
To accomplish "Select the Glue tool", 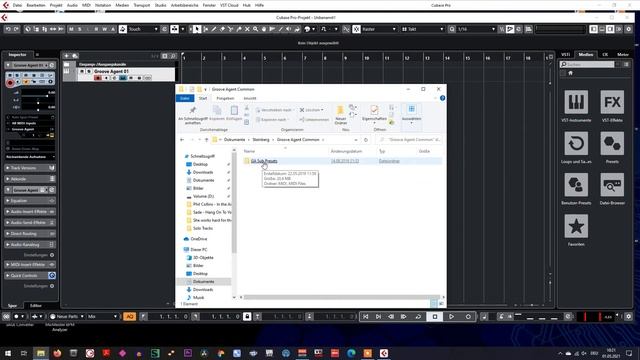I will (239, 29).
